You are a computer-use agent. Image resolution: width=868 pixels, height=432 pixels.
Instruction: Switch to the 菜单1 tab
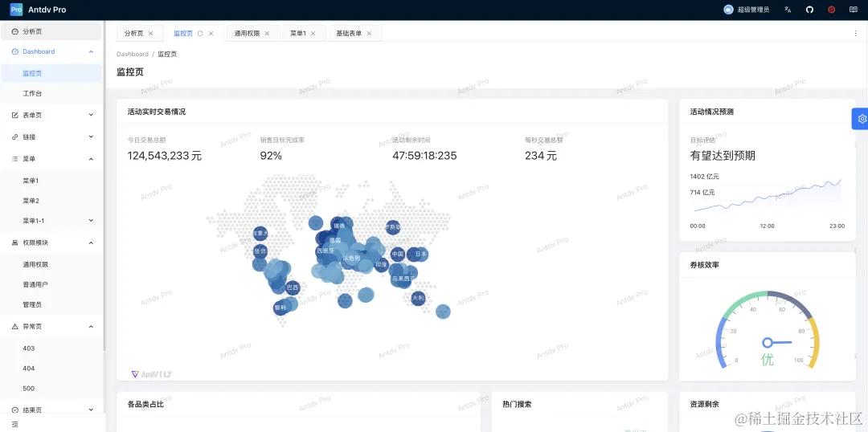click(x=298, y=33)
